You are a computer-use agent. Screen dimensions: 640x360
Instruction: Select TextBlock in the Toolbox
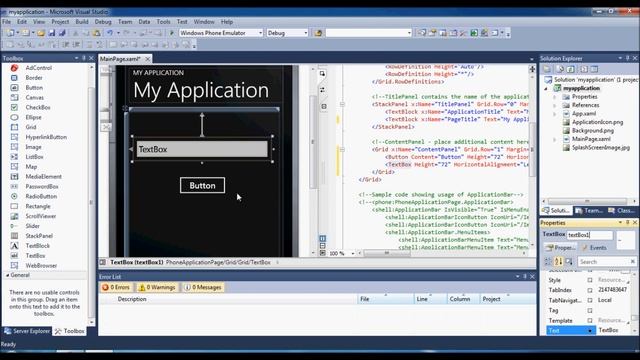click(x=38, y=246)
